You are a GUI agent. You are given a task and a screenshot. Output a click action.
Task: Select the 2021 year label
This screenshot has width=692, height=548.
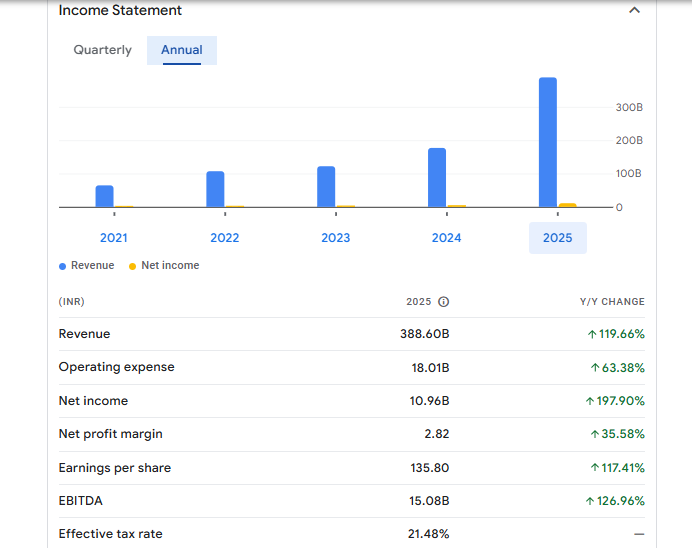coord(114,238)
